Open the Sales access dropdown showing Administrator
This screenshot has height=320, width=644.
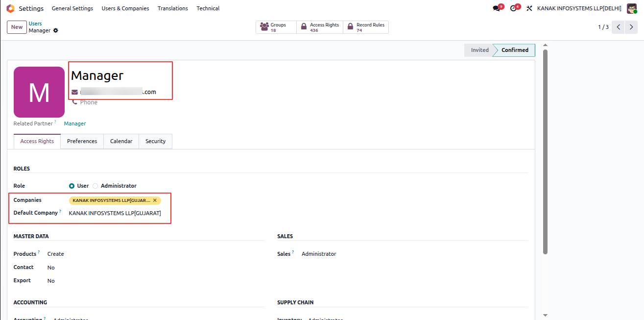pos(319,254)
